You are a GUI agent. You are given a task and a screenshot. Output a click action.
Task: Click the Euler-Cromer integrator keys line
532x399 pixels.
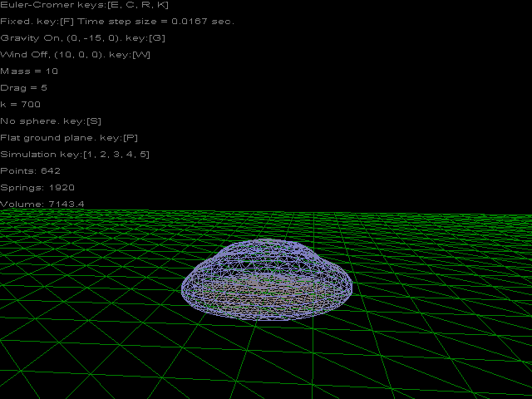point(85,5)
